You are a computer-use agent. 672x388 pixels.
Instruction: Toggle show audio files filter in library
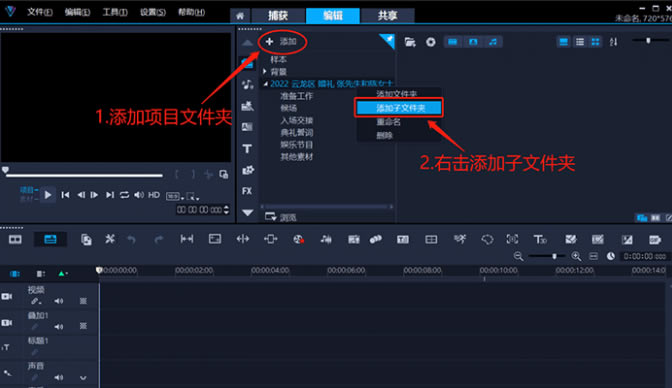(x=493, y=42)
